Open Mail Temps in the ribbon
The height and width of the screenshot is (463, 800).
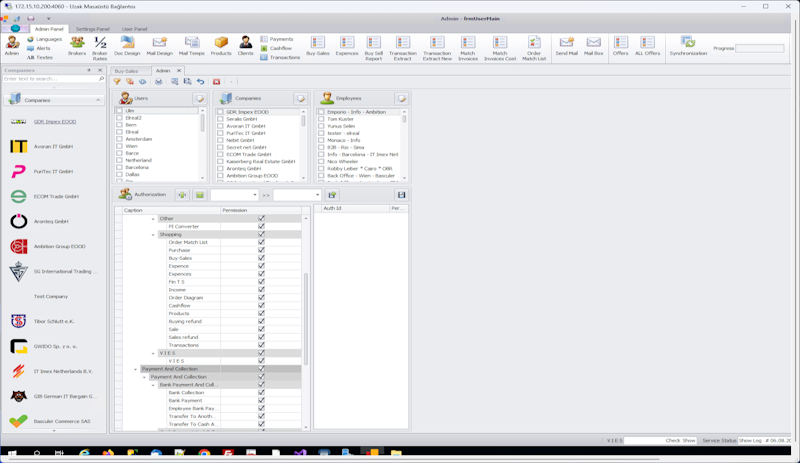coord(191,45)
